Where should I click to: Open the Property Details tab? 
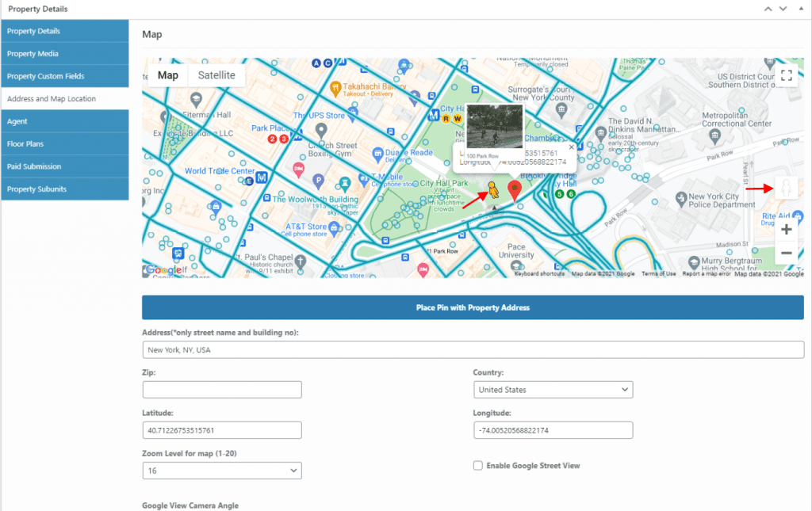click(65, 31)
